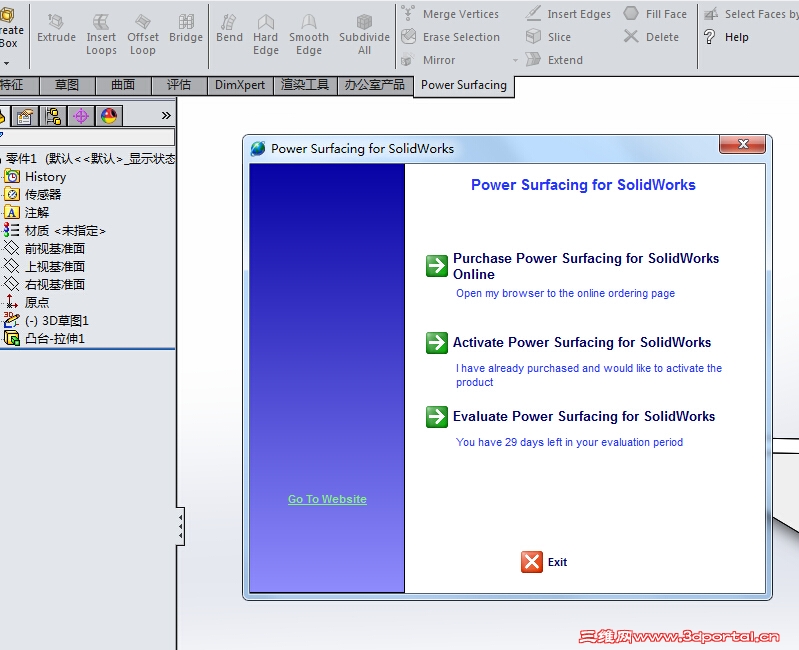This screenshot has width=799, height=650.
Task: Open the ConfigurationManager panel tab icon
Action: tap(53, 117)
